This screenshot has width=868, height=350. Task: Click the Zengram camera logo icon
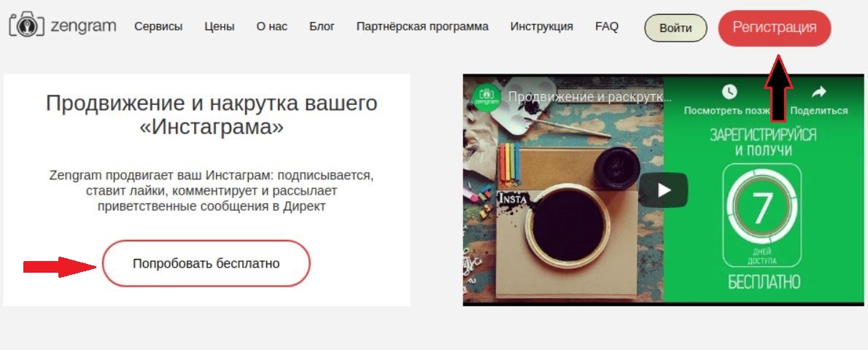pyautogui.click(x=26, y=26)
